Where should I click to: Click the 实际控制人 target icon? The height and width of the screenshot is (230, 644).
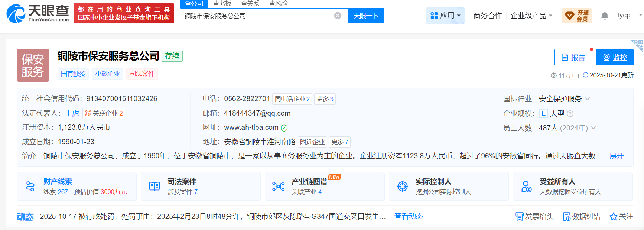pos(403,186)
